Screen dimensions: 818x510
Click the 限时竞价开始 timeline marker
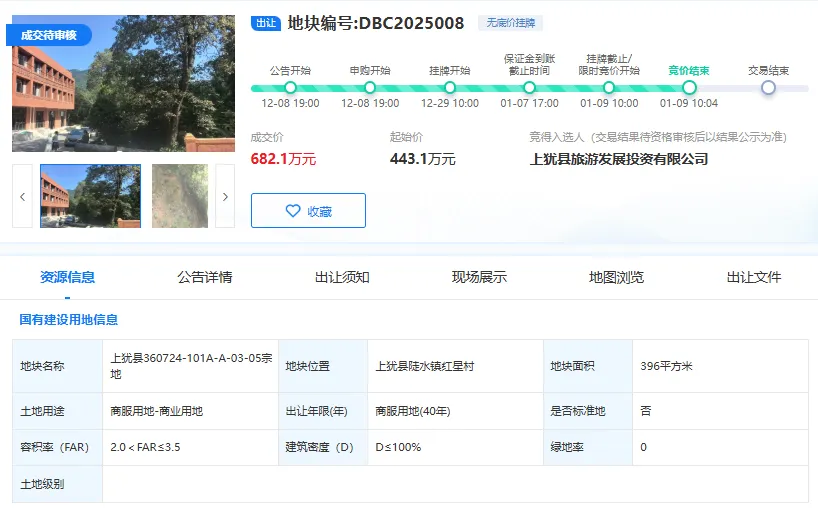(x=609, y=88)
